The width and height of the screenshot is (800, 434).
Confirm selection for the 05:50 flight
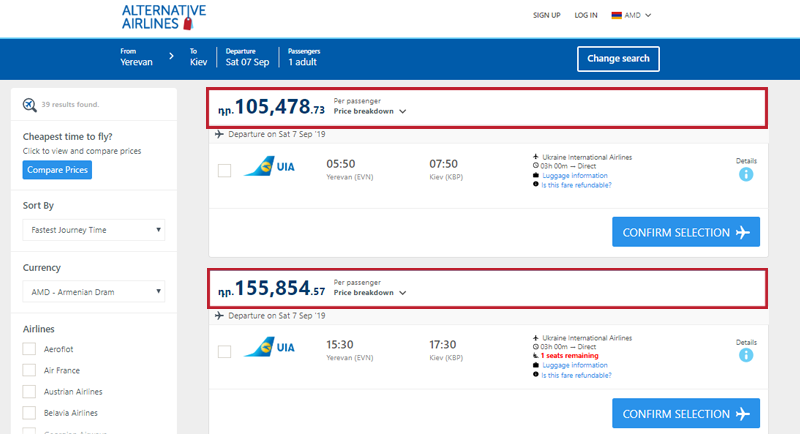pyautogui.click(x=686, y=232)
